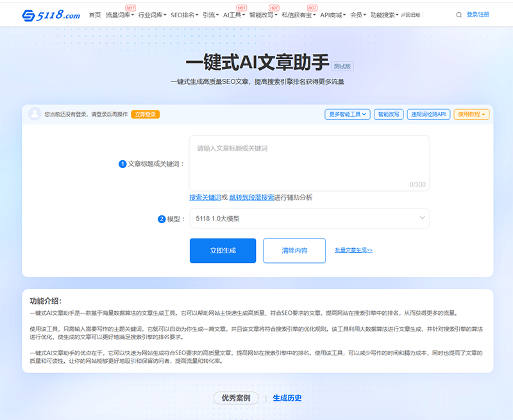Select the 优秀案例 tab
The width and height of the screenshot is (513, 420).
tap(236, 398)
